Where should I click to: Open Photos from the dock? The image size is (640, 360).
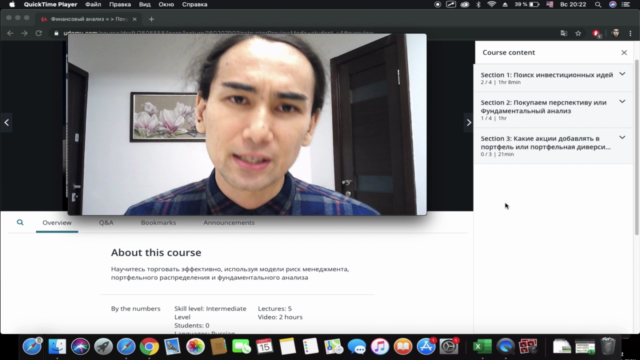coord(195,347)
